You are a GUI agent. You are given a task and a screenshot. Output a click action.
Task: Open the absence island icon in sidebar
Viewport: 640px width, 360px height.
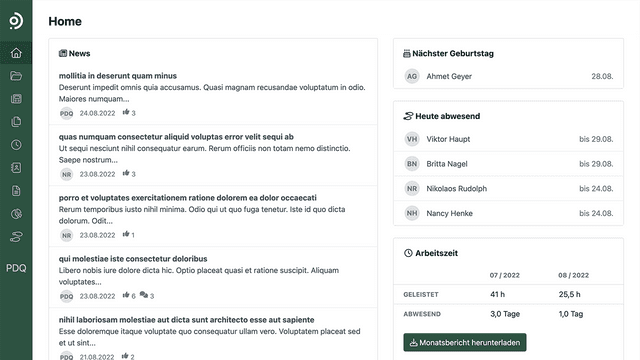16,237
